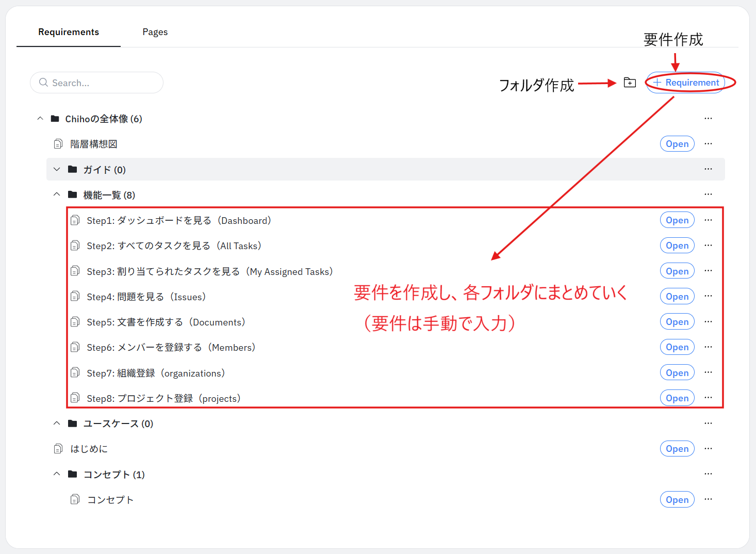Open three-dot menu for Step1 Dashboard row
Viewport: 756px width, 554px height.
[x=708, y=220]
